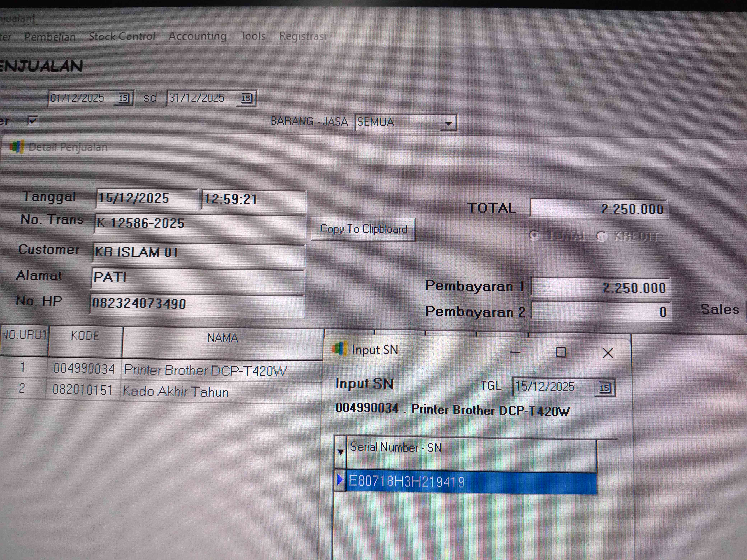The image size is (747, 560).
Task: Click the No. Trans field K-12586-2025
Action: click(x=199, y=224)
